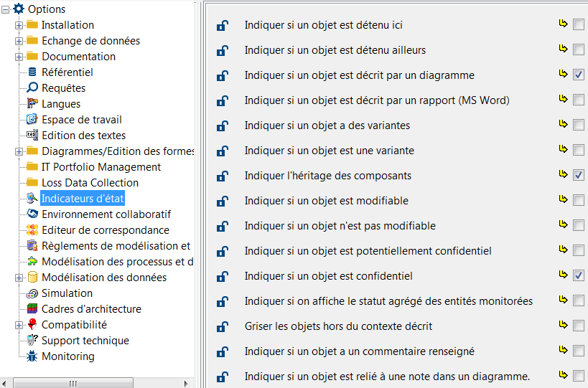The height and width of the screenshot is (388, 588).
Task: Open Support technique options
Action: pyautogui.click(x=85, y=341)
